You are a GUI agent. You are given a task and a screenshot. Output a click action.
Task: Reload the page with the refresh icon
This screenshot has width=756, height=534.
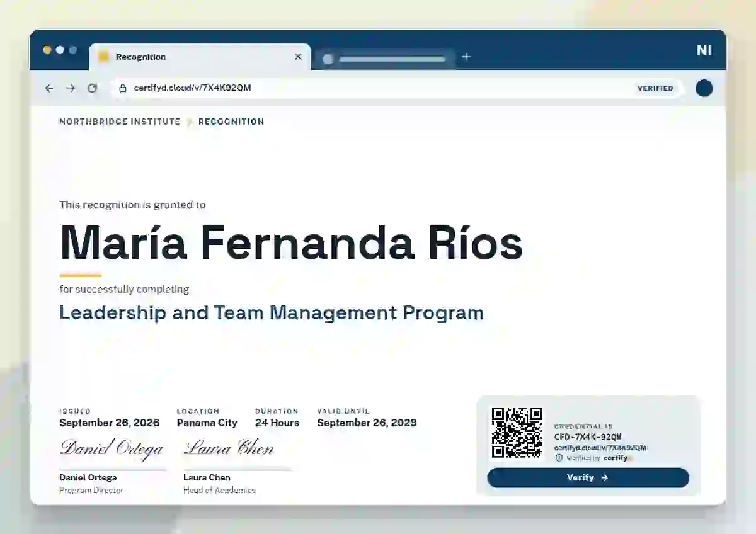coord(92,88)
